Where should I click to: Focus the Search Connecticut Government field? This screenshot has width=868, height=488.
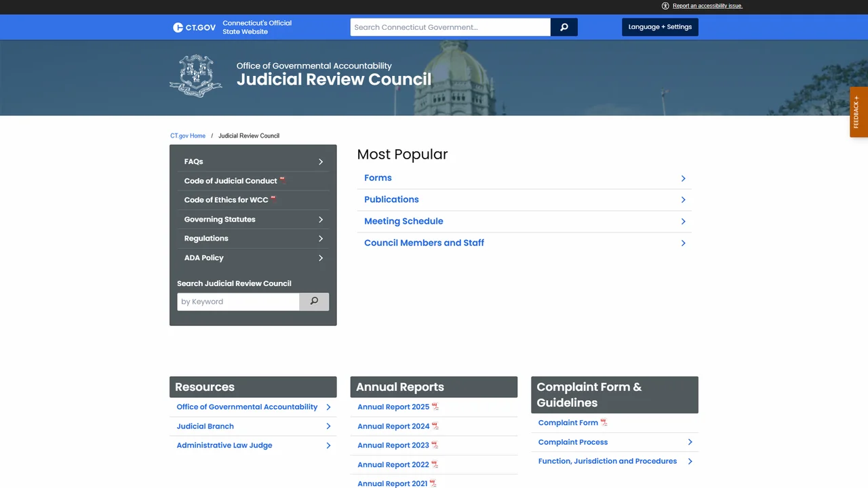pyautogui.click(x=450, y=27)
